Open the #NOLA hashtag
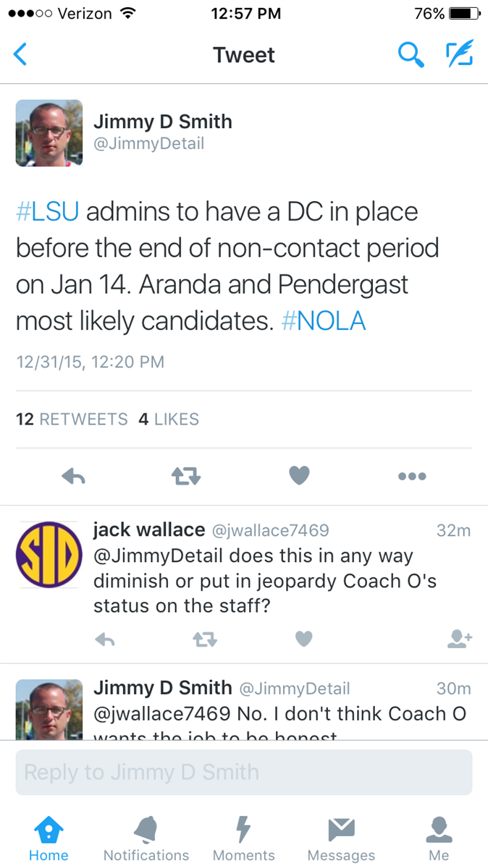This screenshot has width=488, height=868. tap(324, 320)
